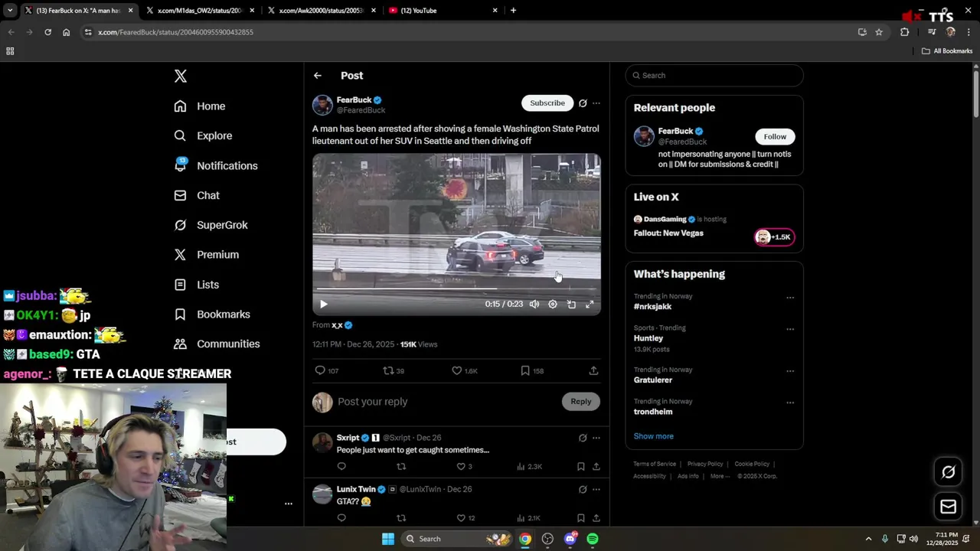Bookmark this page with the star

click(x=879, y=32)
